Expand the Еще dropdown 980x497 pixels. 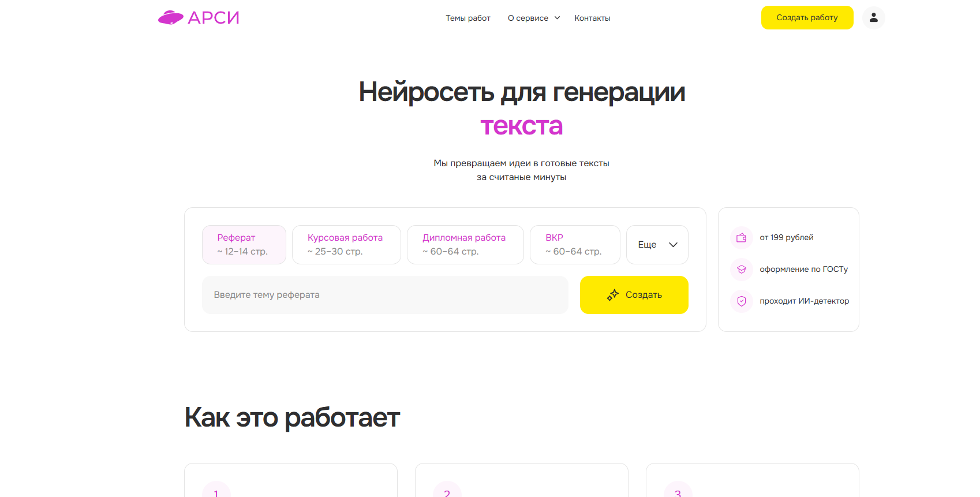tap(657, 245)
